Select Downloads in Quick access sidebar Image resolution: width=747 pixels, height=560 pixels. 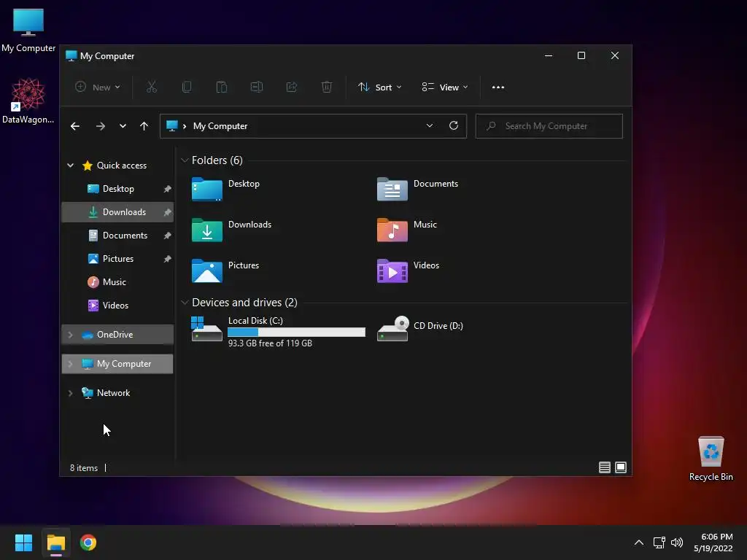pyautogui.click(x=117, y=212)
